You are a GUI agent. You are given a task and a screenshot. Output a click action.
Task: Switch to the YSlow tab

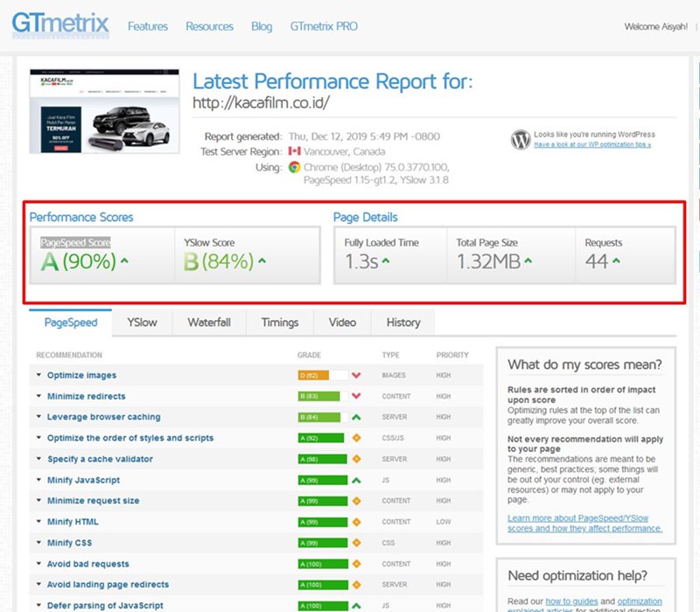click(142, 323)
